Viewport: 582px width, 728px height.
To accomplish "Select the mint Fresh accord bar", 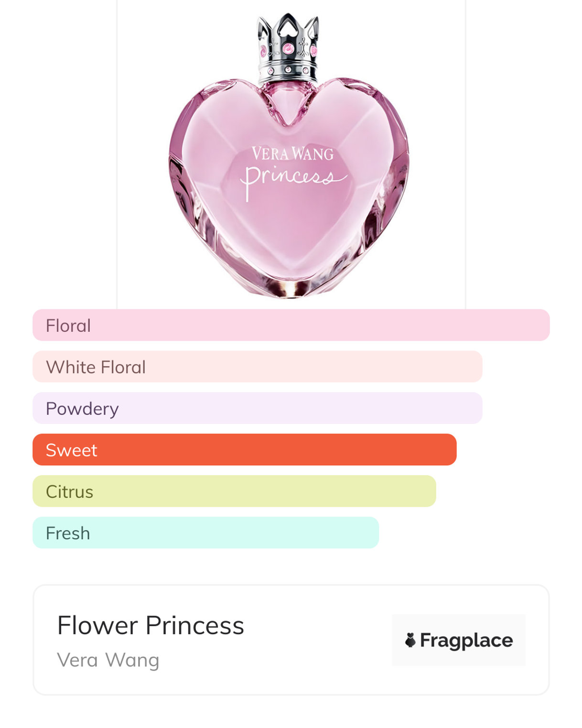I will click(x=205, y=533).
